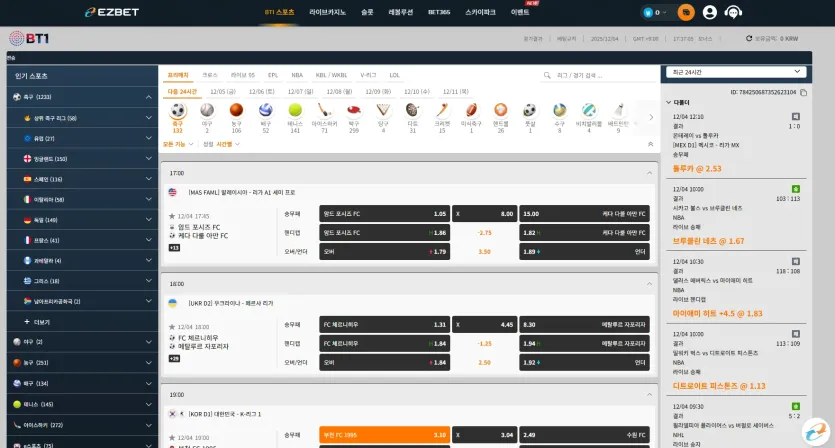
Task: Select the water polo sport icon (수구)
Action: click(x=559, y=110)
